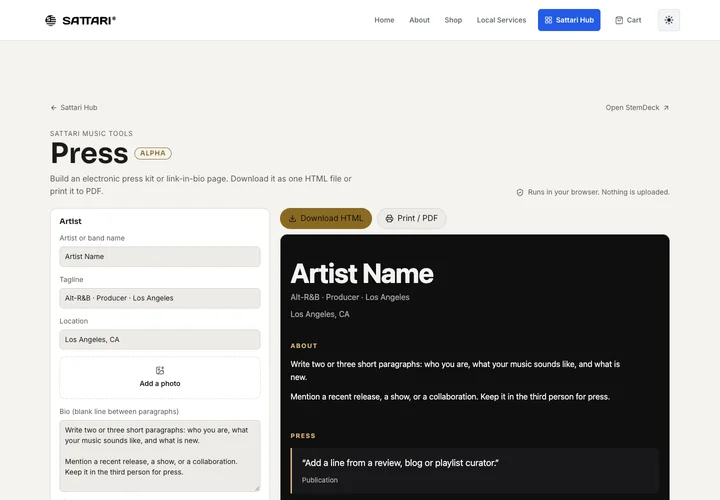Click 'Los Angeles, CA' text in preview

(320, 314)
